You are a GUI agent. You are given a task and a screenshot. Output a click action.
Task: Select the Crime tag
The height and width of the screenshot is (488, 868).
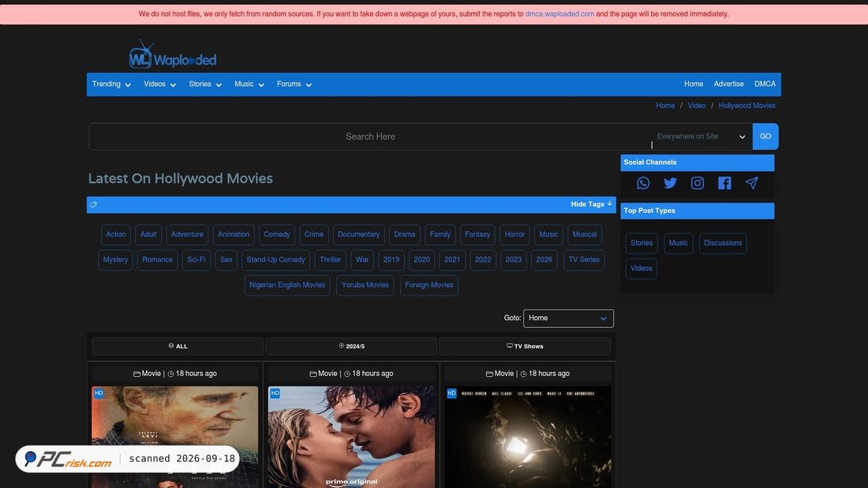tap(314, 235)
